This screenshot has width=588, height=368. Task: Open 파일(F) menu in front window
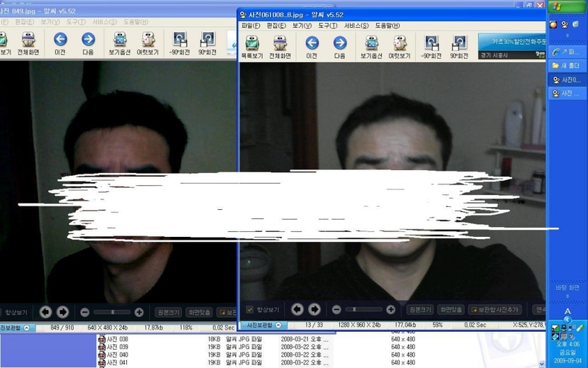pos(251,26)
